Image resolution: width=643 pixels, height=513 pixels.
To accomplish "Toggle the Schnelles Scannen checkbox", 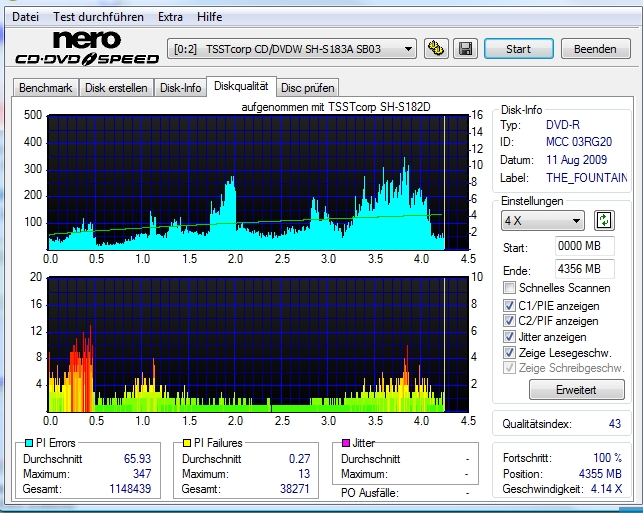I will coord(510,288).
